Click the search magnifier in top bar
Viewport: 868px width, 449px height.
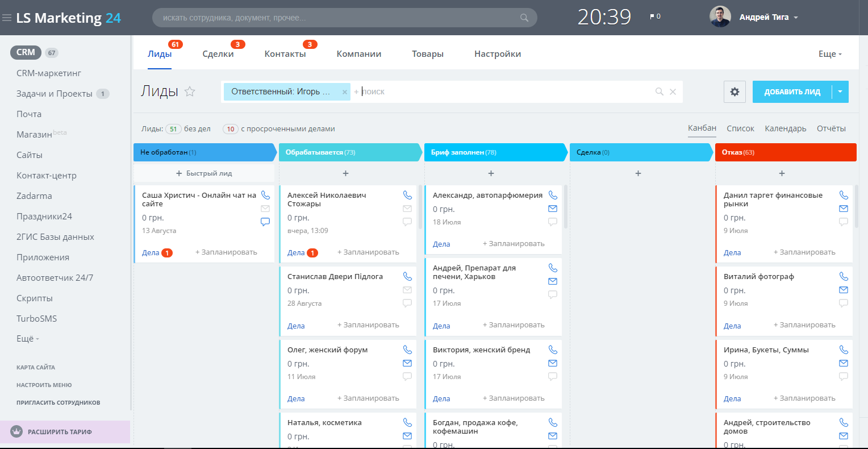[x=524, y=18]
